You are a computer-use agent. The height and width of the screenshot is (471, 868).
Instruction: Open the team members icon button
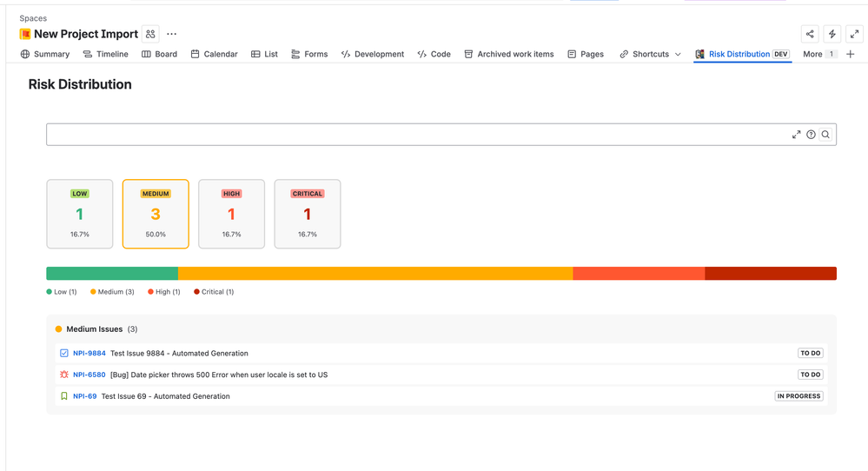150,34
